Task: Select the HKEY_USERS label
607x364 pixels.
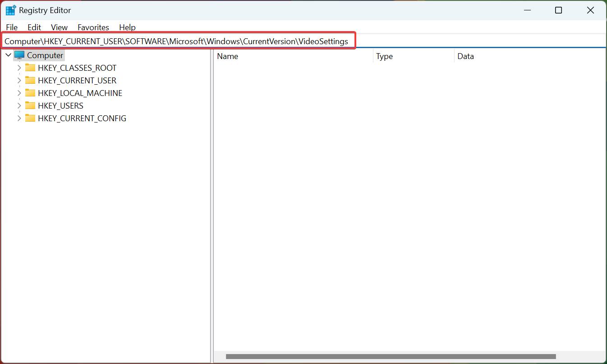Action: pyautogui.click(x=60, y=106)
